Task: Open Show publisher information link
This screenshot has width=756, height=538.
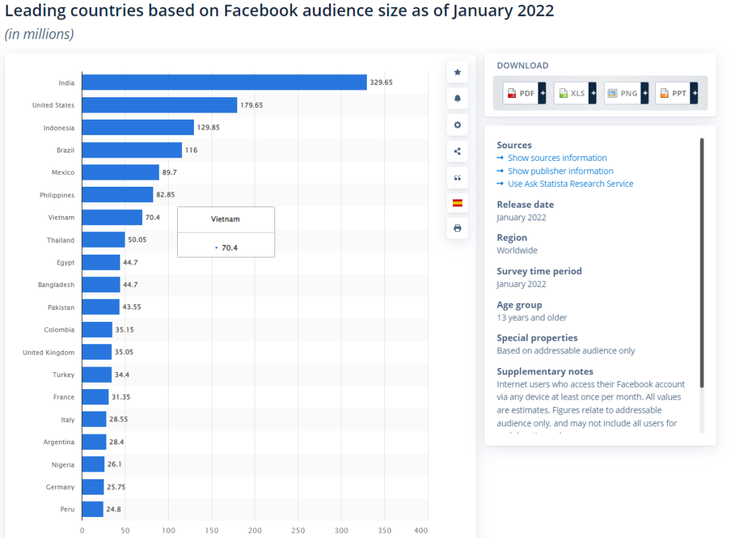Action: pos(560,171)
